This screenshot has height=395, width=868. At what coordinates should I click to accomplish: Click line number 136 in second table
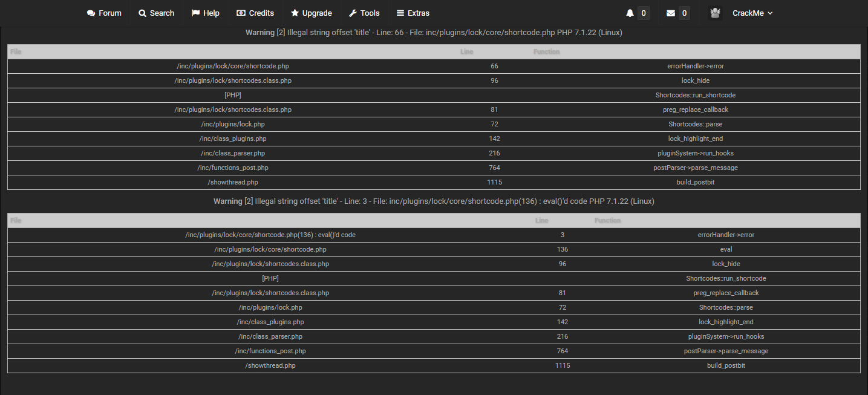coord(563,249)
